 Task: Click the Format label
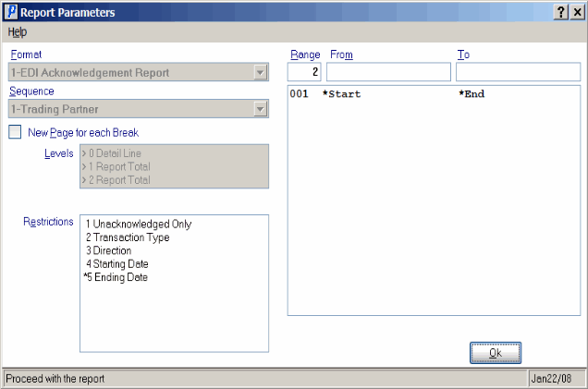click(26, 55)
